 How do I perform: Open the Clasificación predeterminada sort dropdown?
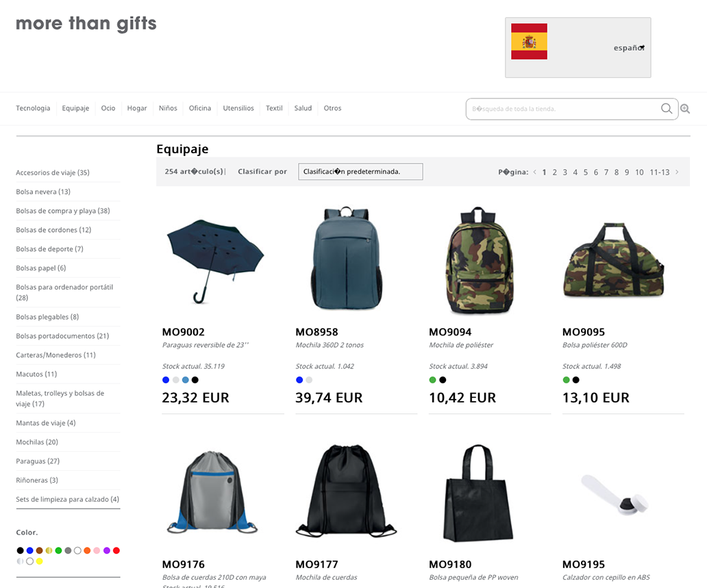360,172
